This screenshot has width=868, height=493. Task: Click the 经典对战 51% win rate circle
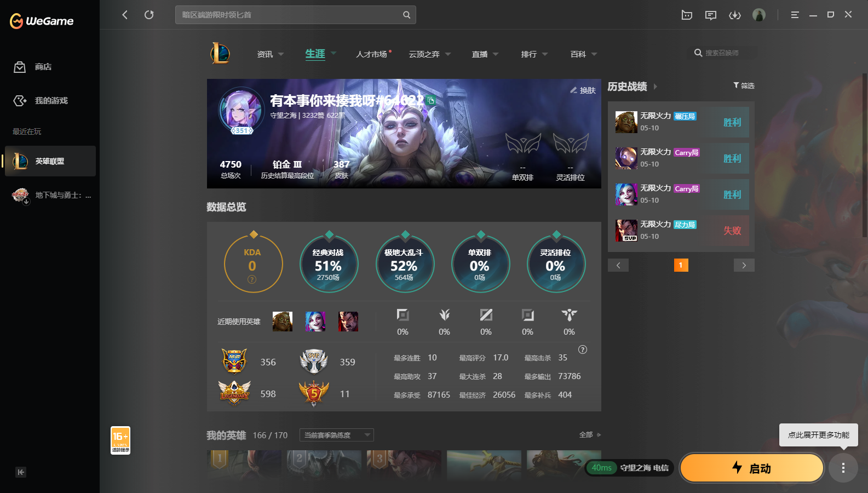click(329, 263)
